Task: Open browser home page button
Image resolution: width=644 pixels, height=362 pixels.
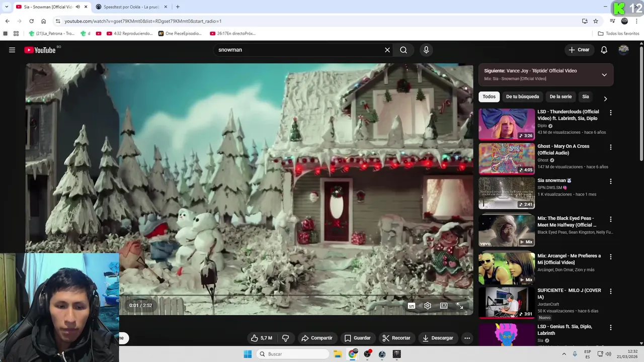Action: point(43,21)
